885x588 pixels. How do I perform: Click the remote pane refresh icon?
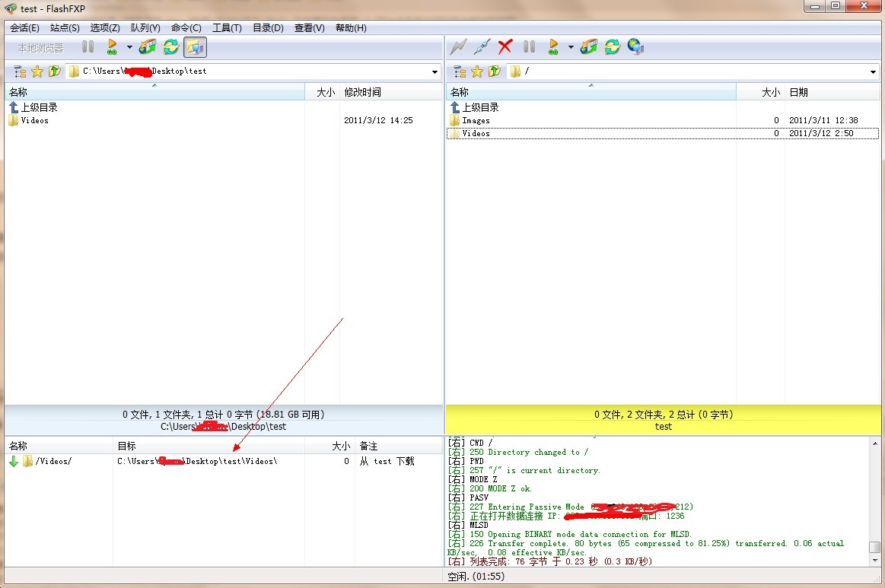coord(612,47)
